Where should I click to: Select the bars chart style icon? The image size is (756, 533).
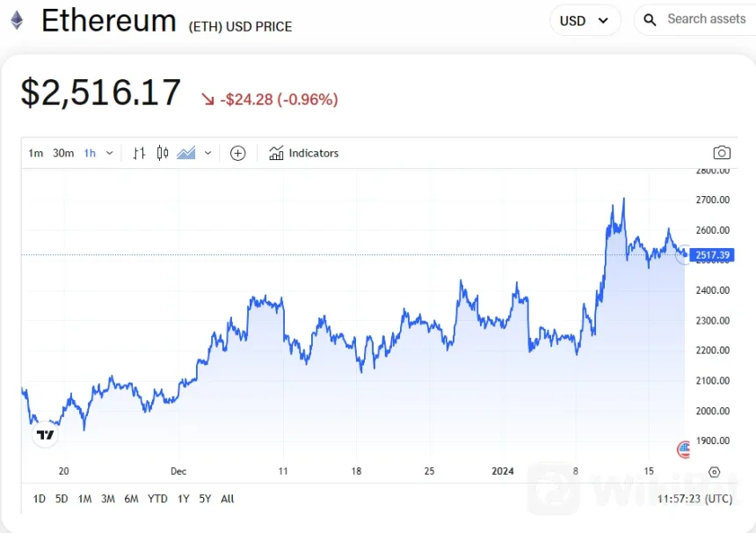pyautogui.click(x=139, y=153)
